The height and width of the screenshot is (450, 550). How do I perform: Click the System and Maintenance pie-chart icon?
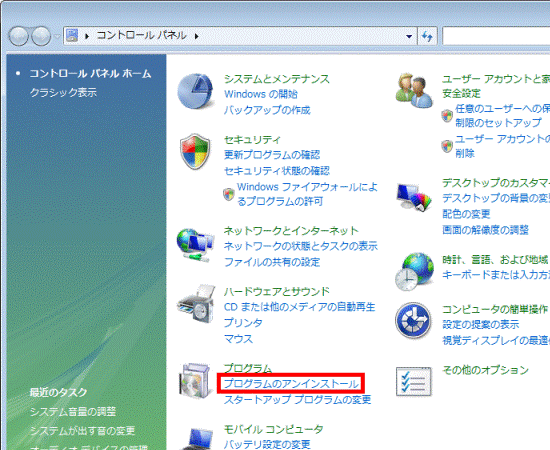[195, 91]
